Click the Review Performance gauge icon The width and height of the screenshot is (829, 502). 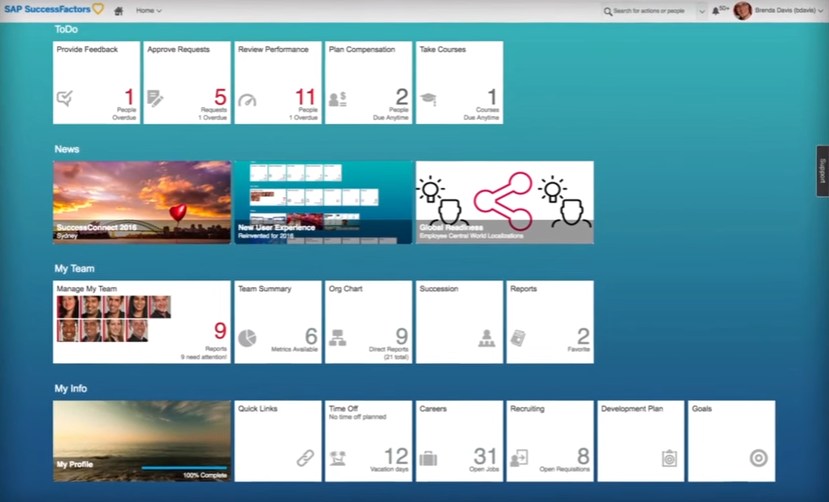(247, 100)
